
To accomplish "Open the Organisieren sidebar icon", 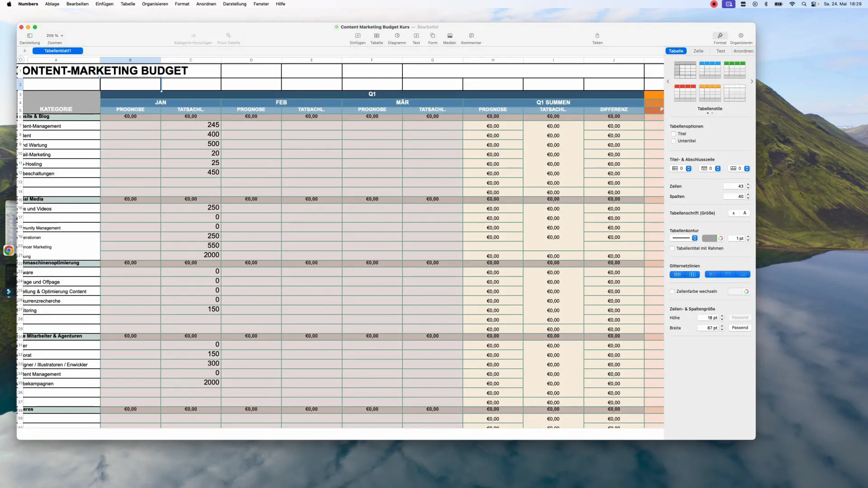I will (x=741, y=35).
